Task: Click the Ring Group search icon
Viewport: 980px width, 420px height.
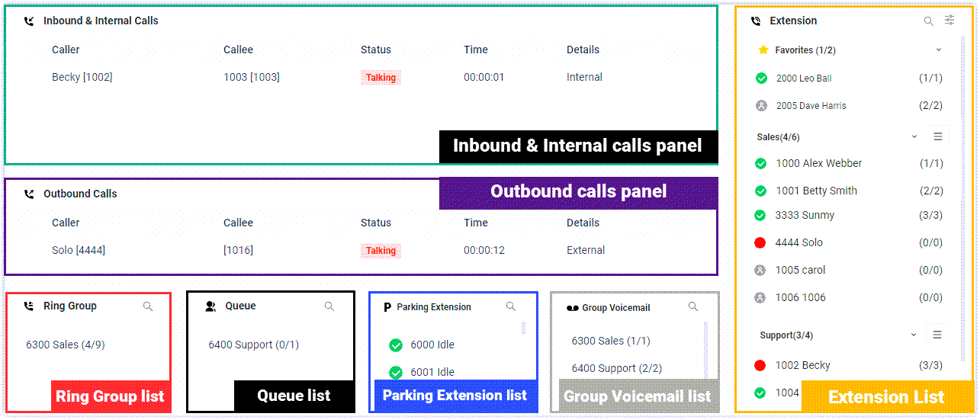Action: 148,306
